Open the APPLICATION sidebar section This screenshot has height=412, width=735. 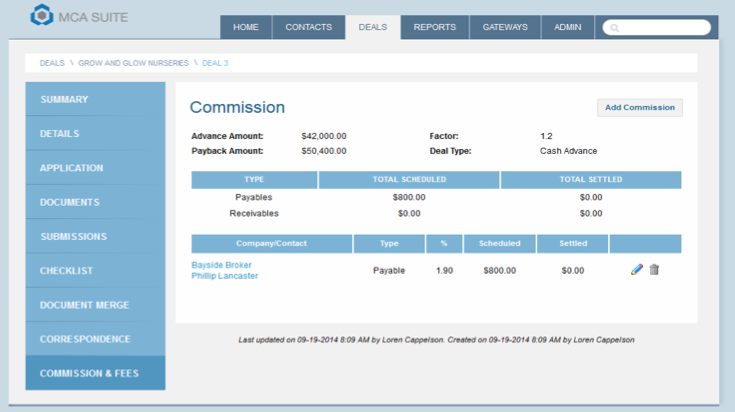coord(95,168)
